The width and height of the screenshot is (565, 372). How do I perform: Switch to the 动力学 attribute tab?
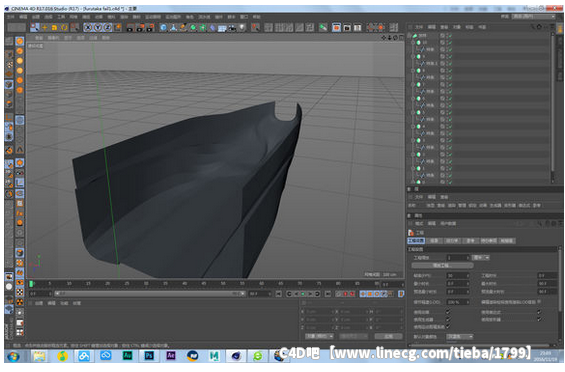[x=452, y=240]
